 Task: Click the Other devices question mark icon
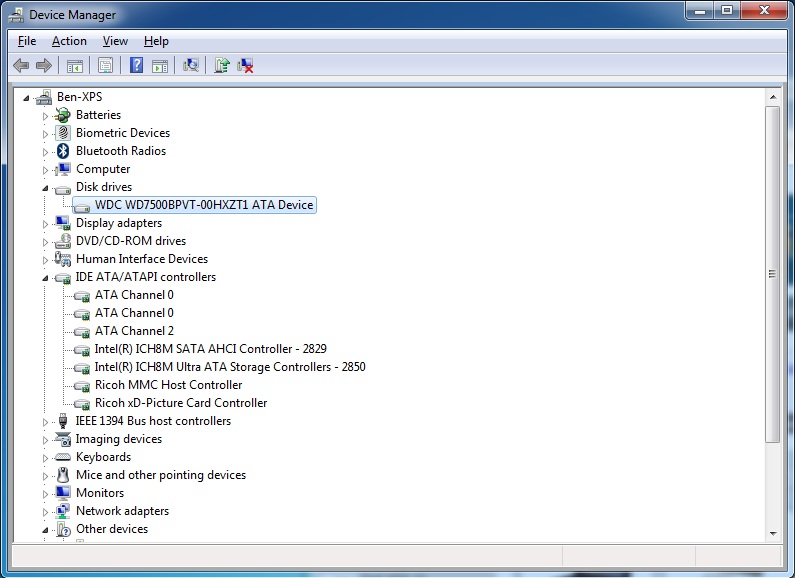63,529
